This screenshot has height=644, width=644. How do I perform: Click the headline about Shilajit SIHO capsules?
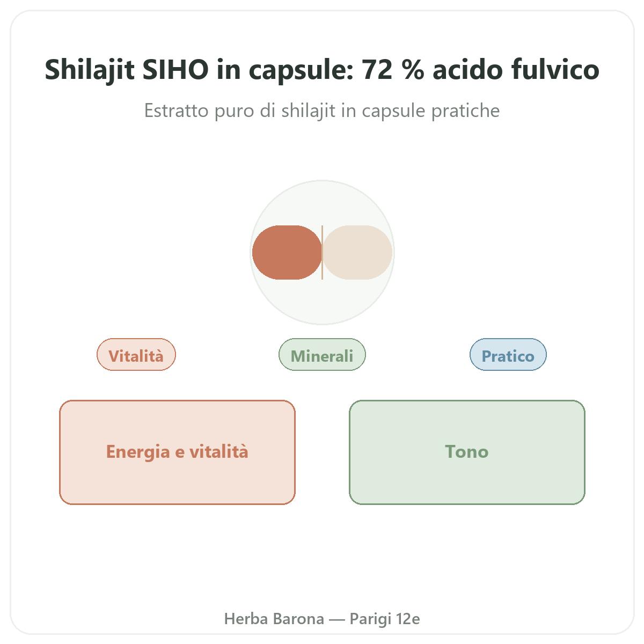pyautogui.click(x=322, y=70)
